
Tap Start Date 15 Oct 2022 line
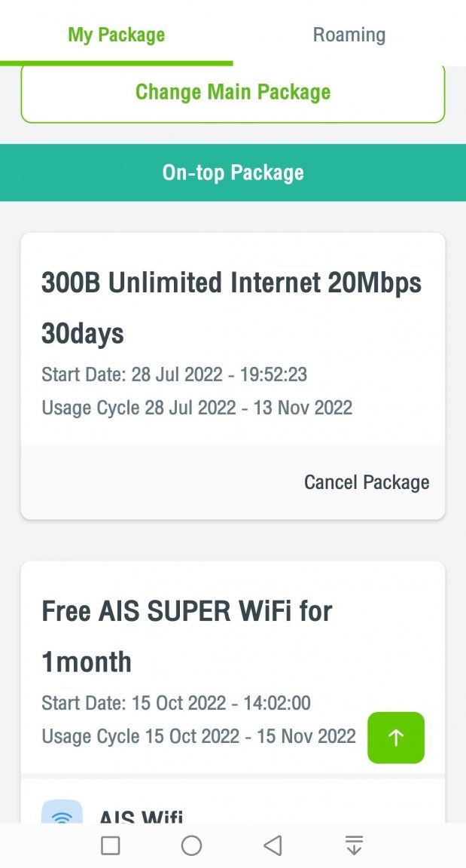coord(176,703)
